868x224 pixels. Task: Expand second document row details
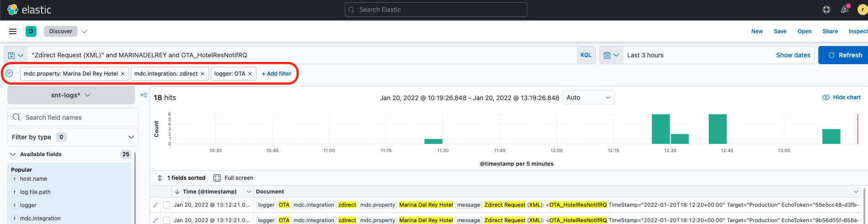pyautogui.click(x=156, y=220)
